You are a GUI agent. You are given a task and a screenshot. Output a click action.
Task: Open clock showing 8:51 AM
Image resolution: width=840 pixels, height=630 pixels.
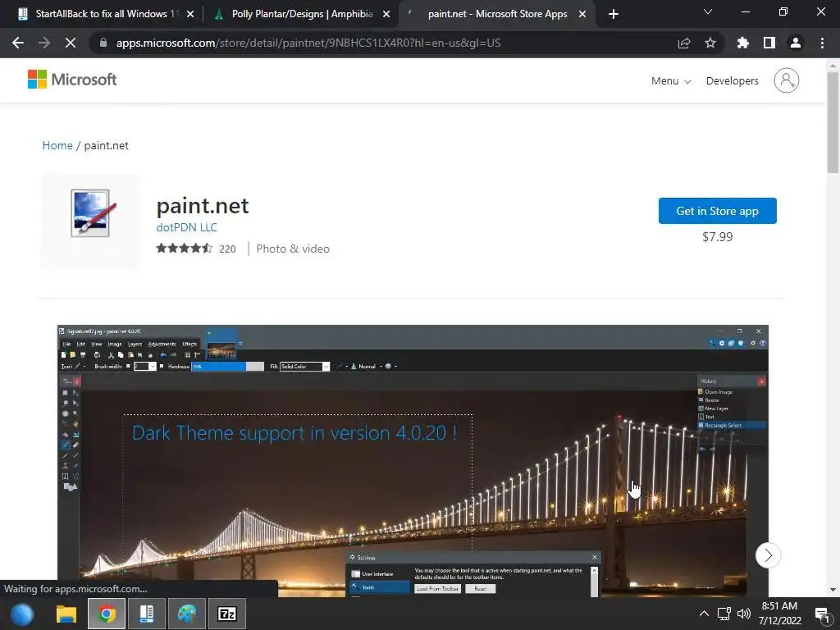coord(779,614)
